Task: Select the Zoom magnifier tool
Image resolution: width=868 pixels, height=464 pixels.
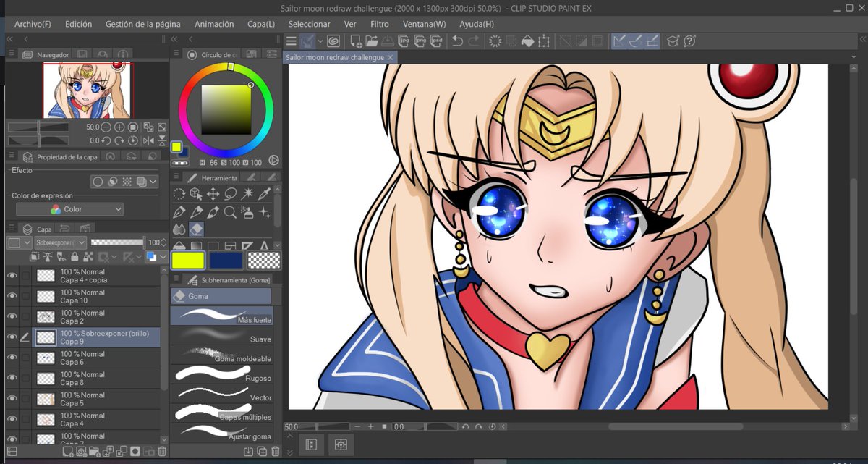Action: 231,212
